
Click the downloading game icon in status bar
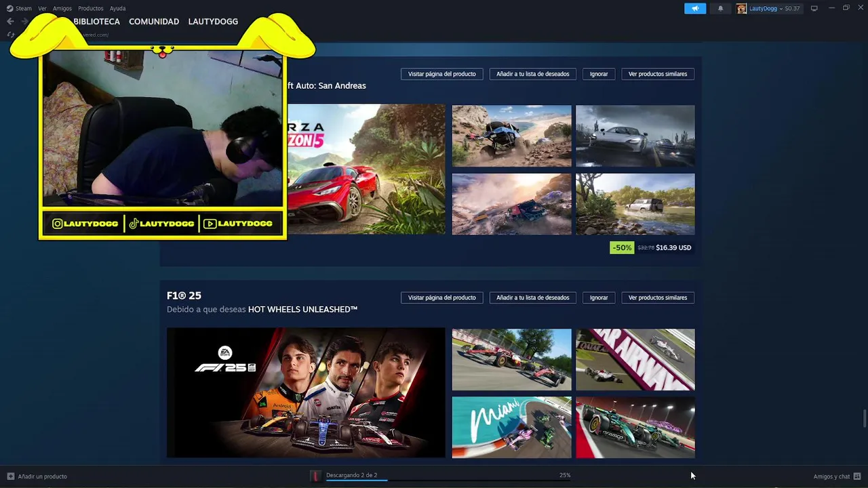point(315,476)
